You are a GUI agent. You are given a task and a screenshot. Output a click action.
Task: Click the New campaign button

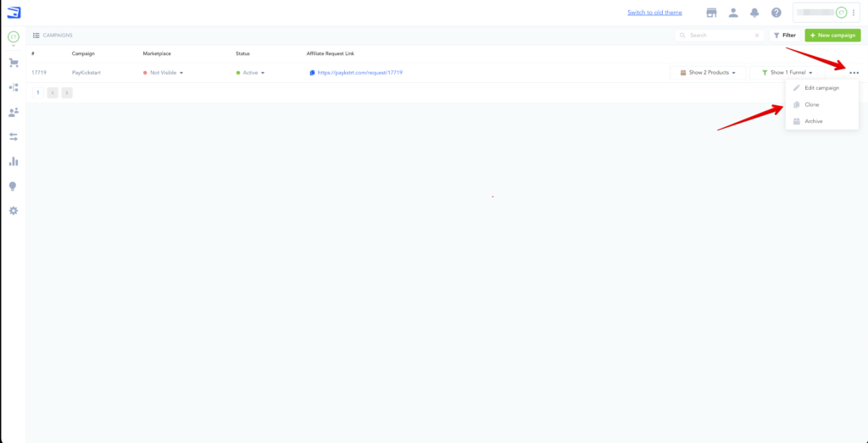(x=832, y=36)
